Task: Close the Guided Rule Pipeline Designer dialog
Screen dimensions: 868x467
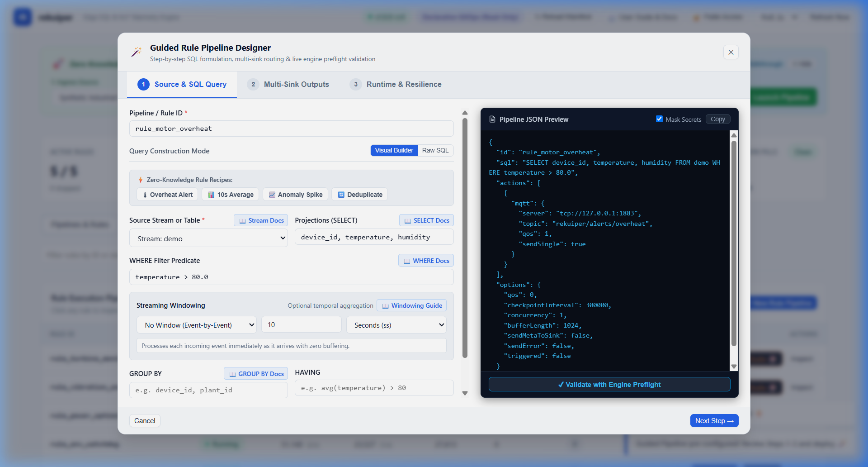Action: [731, 52]
